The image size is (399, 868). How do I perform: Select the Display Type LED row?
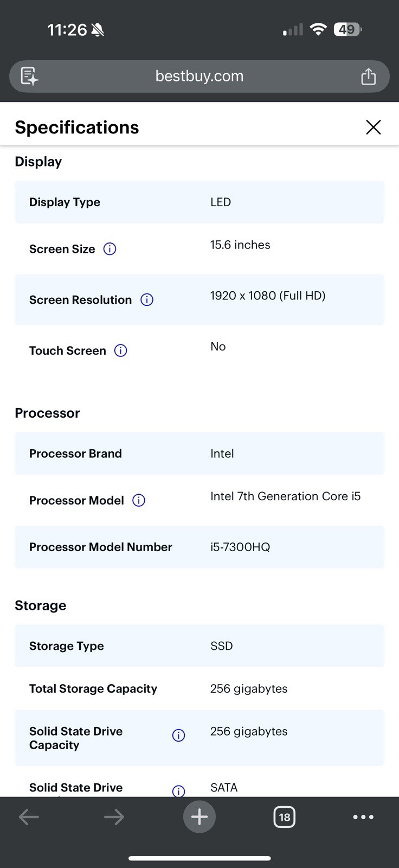tap(200, 202)
